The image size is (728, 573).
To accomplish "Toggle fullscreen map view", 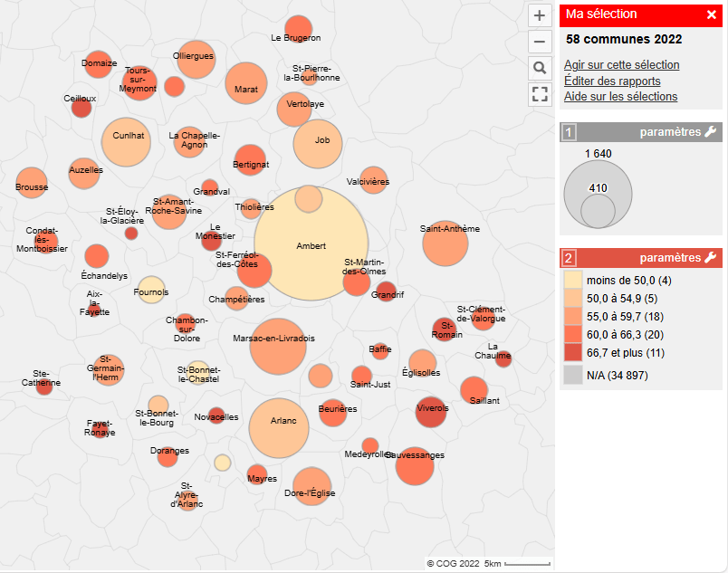I will 540,94.
